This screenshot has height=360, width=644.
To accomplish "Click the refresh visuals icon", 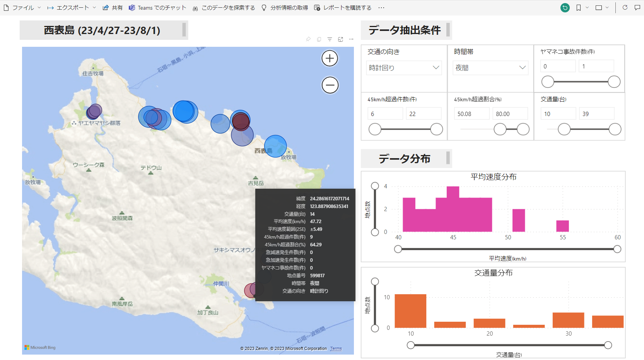I will pos(625,8).
